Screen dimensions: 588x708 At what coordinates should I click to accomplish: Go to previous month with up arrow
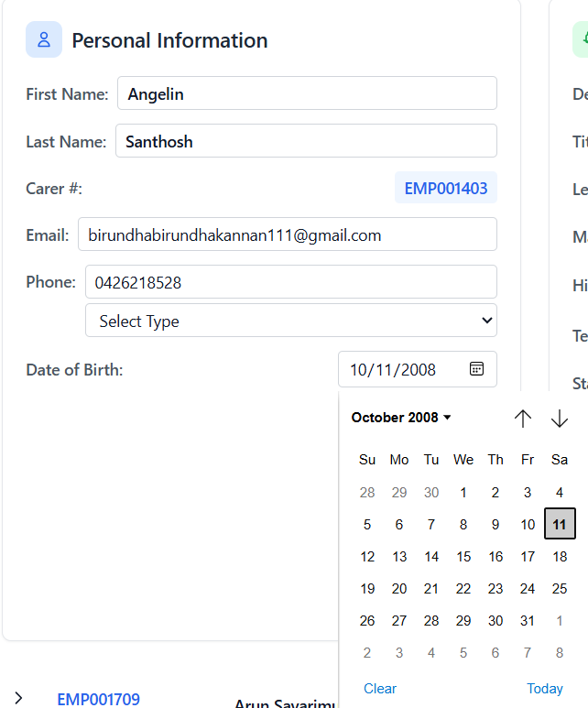coord(523,419)
